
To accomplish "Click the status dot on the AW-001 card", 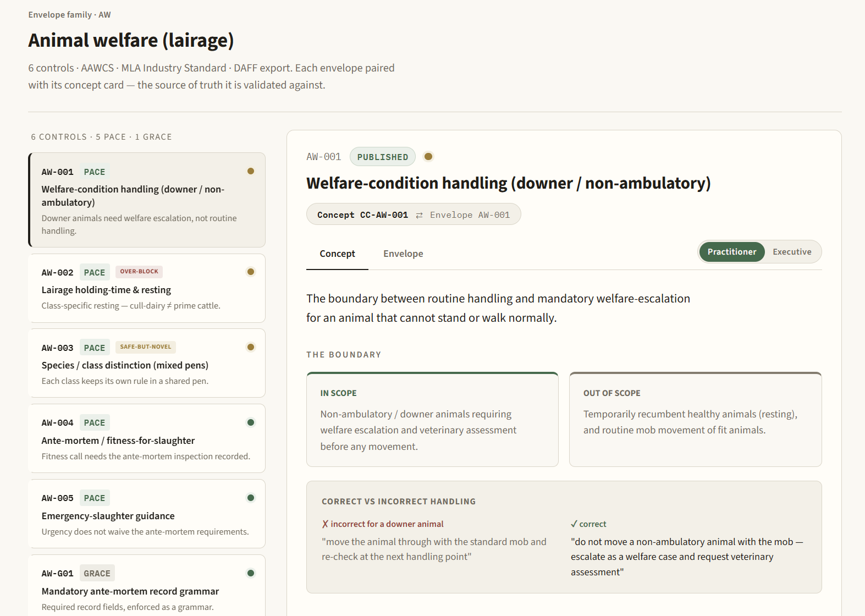I will [x=251, y=171].
